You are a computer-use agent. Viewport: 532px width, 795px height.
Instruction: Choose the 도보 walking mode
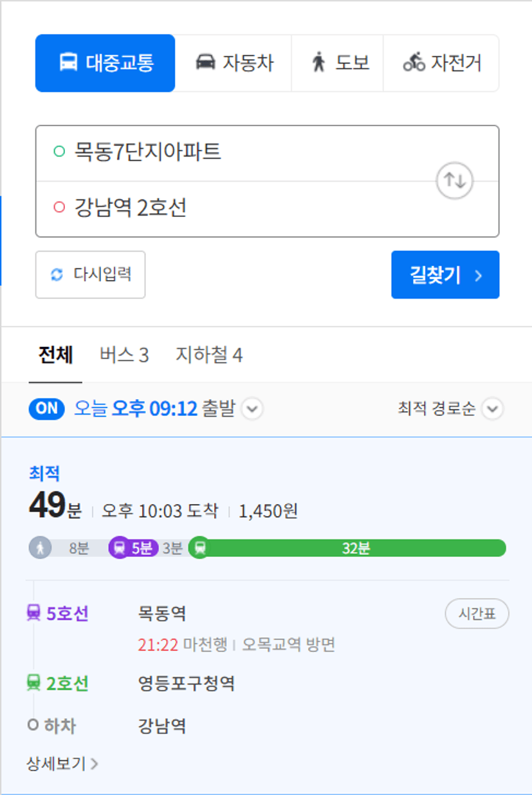(x=338, y=63)
